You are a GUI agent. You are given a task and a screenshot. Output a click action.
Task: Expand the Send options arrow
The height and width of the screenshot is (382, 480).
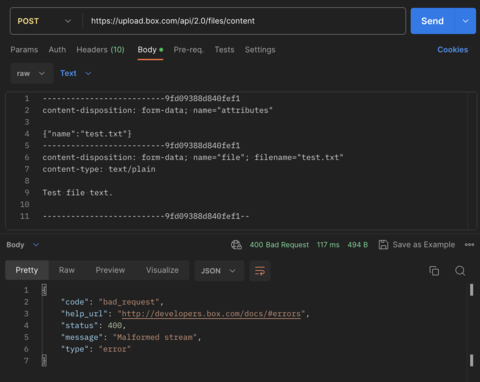[x=465, y=21]
